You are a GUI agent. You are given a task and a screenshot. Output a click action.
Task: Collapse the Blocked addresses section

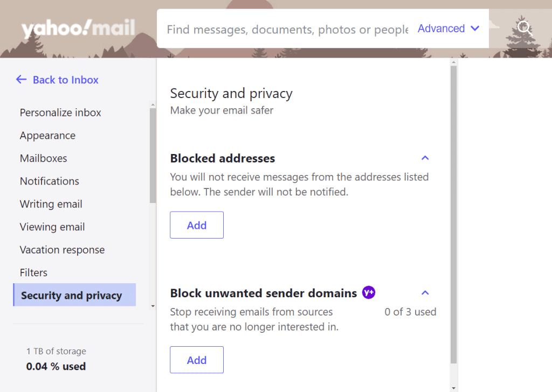[425, 158]
